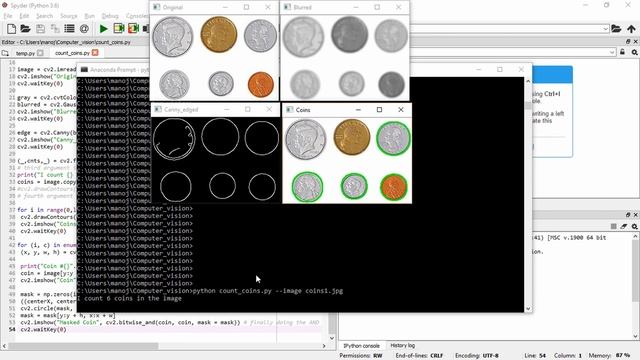This screenshot has width=640, height=360.
Task: Click the Canny_edged window title icon
Action: 158,109
